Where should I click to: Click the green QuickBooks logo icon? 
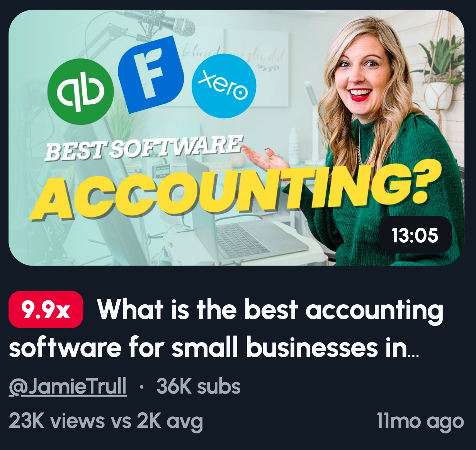81,92
